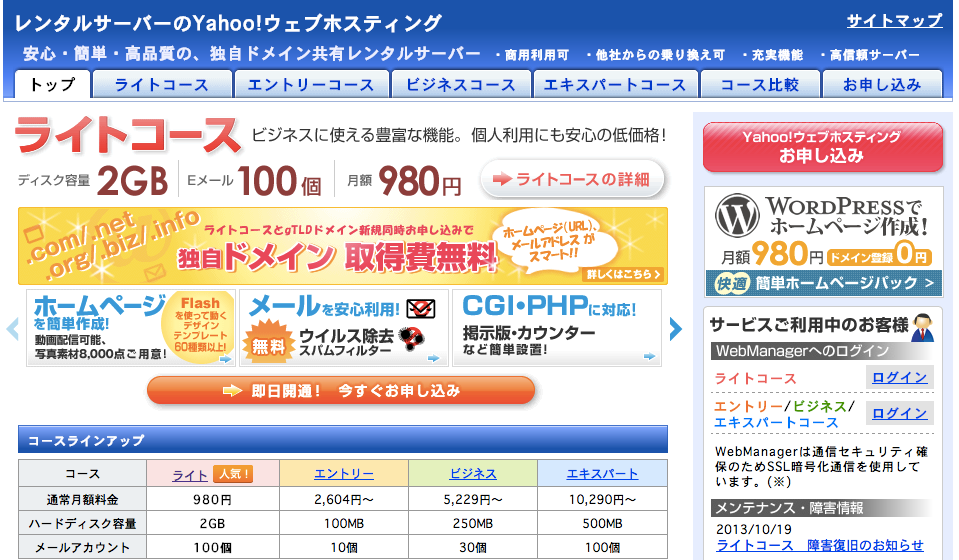The width and height of the screenshot is (959, 560).
Task: Click the 簡単ホームページパック link
Action: click(823, 283)
